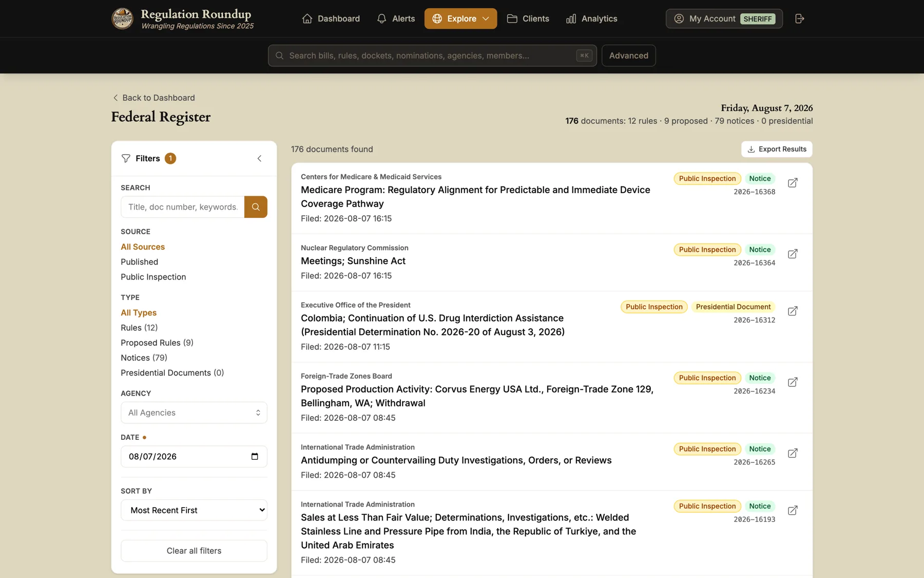Open Antidumping or Countervailing Duty Investigations title
The image size is (924, 578).
456,460
